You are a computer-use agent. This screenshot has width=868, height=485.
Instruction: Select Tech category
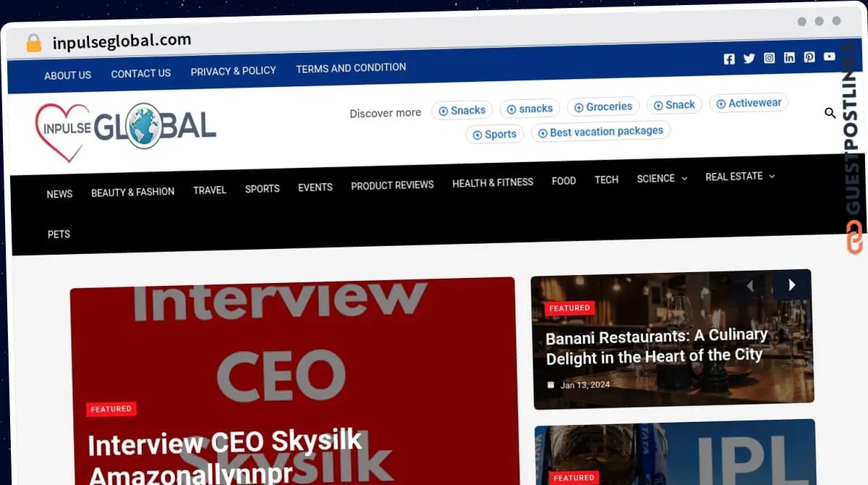[606, 180]
